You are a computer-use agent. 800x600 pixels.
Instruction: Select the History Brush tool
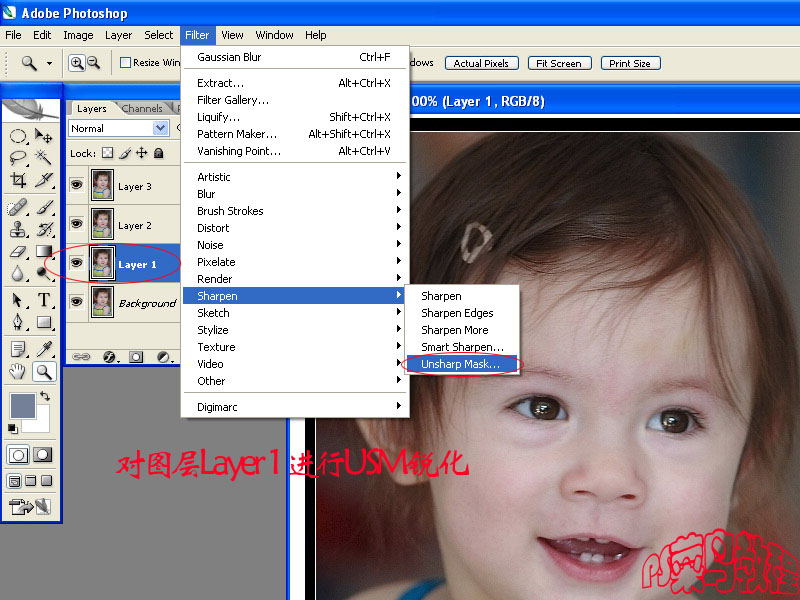point(43,229)
